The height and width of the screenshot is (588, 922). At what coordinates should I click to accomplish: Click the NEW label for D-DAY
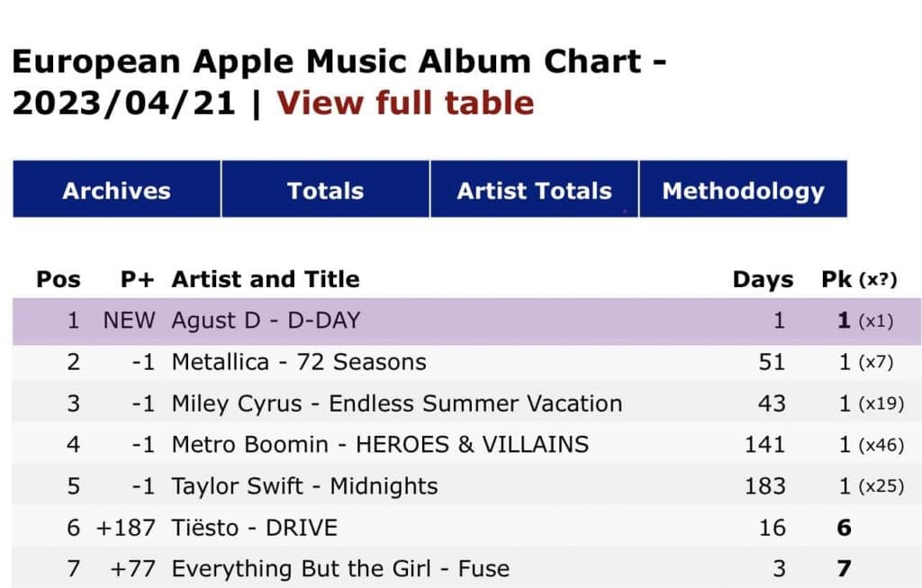click(x=129, y=321)
